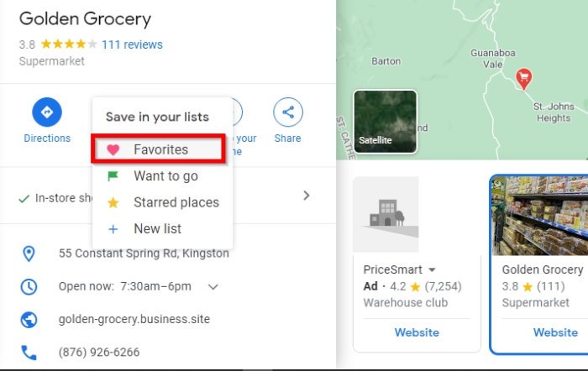Save to Starred places list
Image resolution: width=588 pixels, height=371 pixels.
[x=176, y=202]
